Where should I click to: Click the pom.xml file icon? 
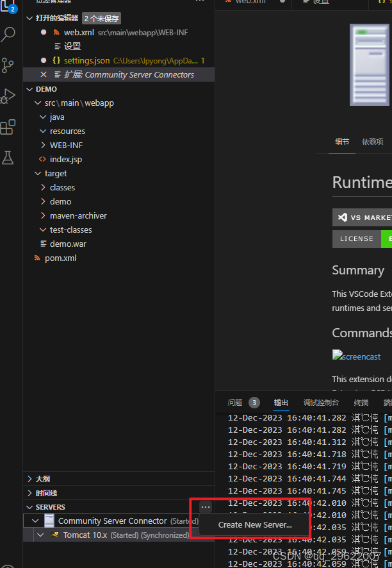(x=37, y=258)
